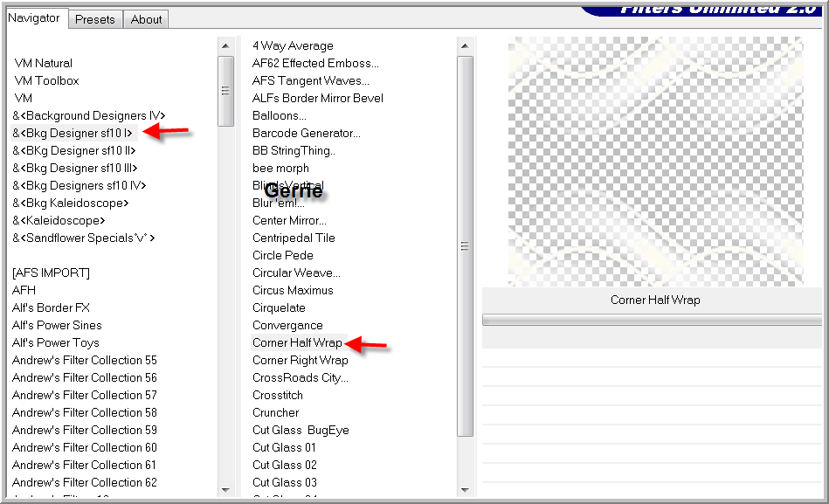Select Alf's Power Sines category

[57, 325]
